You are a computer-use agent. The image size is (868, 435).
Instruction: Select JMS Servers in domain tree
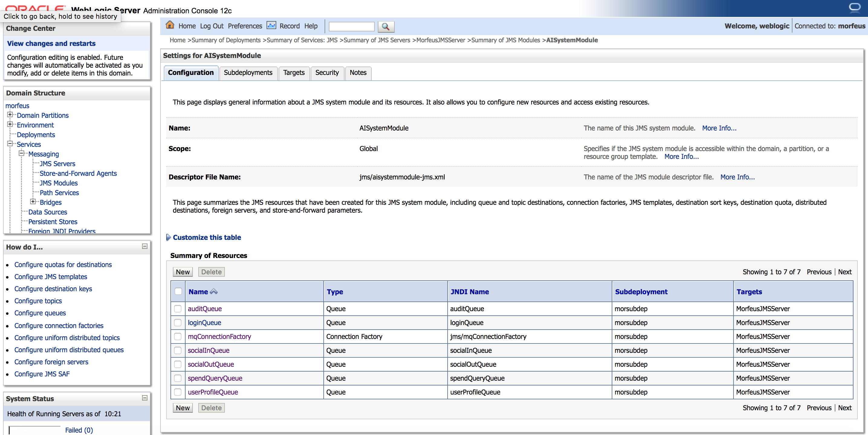point(57,164)
